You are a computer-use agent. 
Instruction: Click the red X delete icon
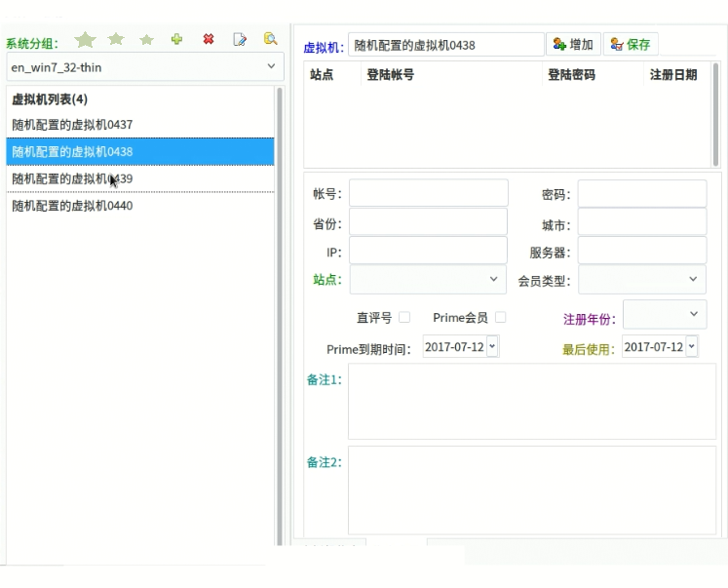(208, 40)
